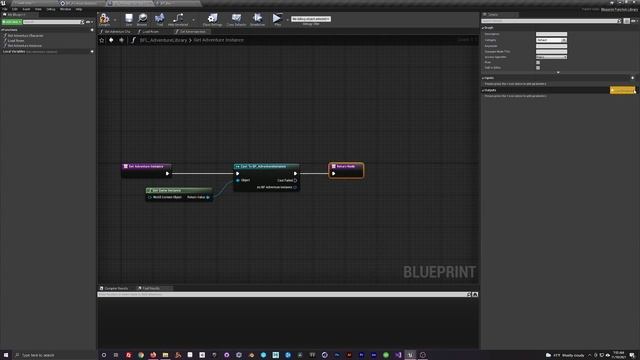This screenshot has height=360, width=640.
Task: Open the File menu
Action: pyautogui.click(x=4, y=9)
